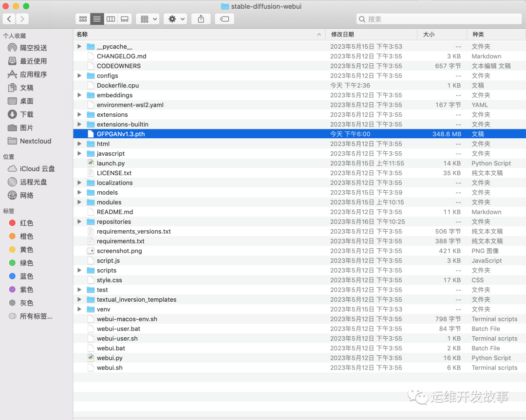Expand the configs folder
Viewport: 526px width, 420px height.
click(79, 75)
